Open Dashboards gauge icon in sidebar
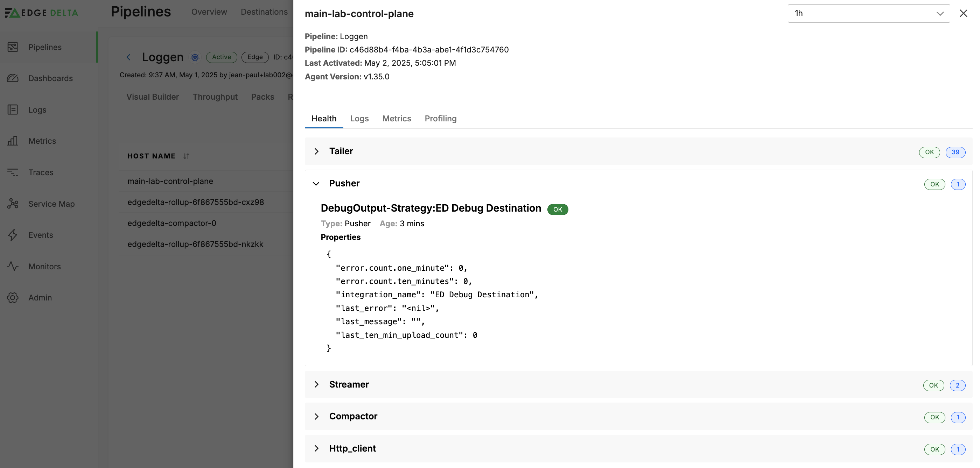The image size is (980, 468). coord(13,78)
